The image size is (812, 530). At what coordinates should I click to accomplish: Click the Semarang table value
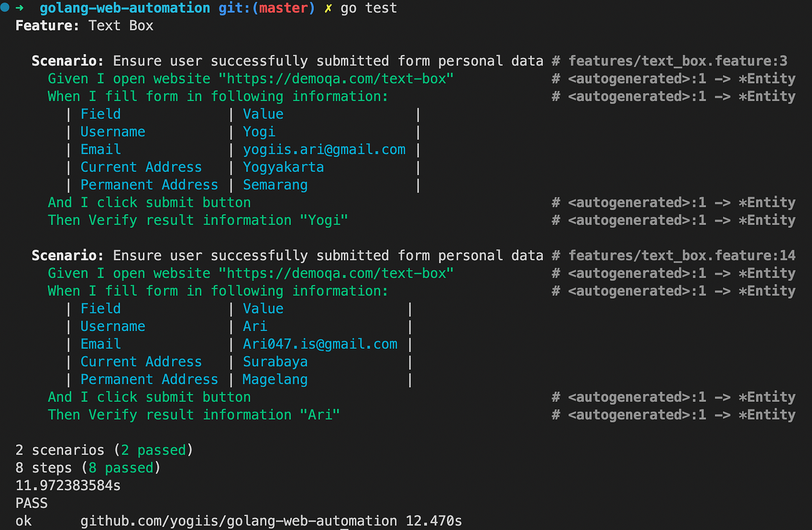coord(275,185)
